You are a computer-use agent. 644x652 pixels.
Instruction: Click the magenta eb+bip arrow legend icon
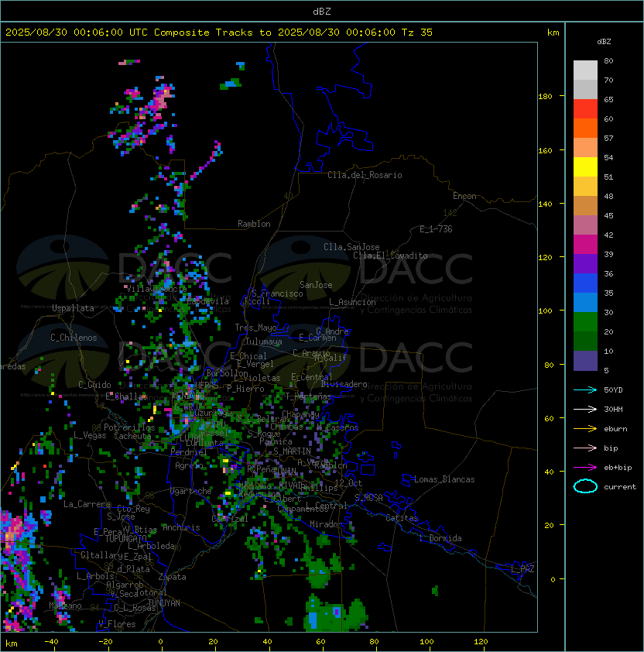(x=585, y=468)
